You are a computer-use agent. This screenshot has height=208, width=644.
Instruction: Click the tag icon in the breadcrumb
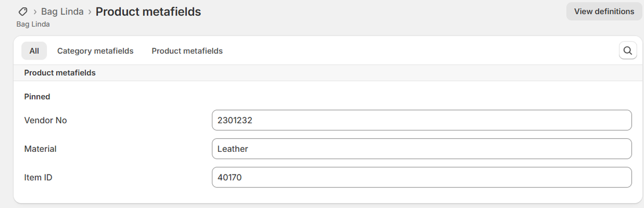pyautogui.click(x=23, y=12)
